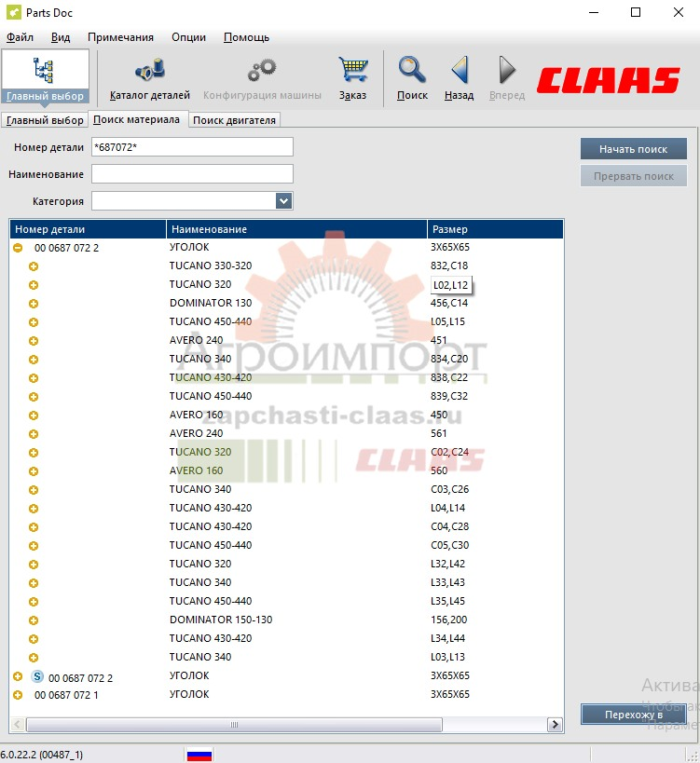Expand the row with size L03,L13

pos(34,658)
